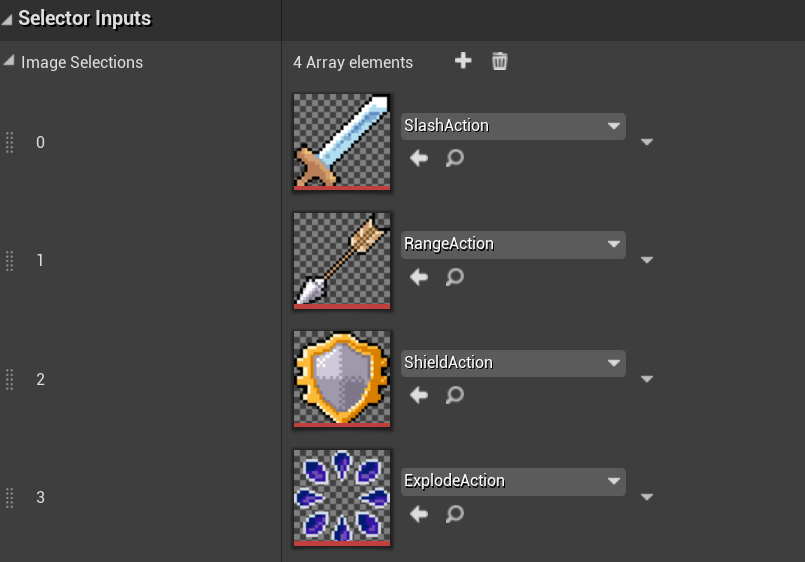This screenshot has width=805, height=562.
Task: Use selected asset arrow for SlashAction
Action: (419, 158)
